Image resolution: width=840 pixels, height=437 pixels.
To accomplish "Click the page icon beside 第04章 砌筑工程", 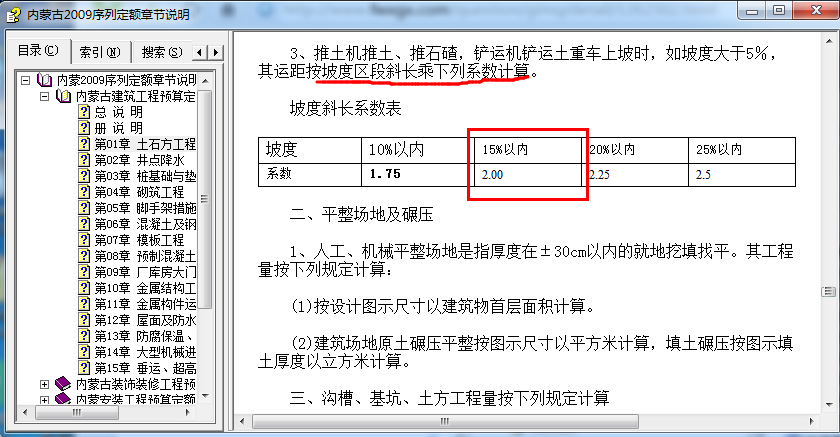I will click(x=84, y=192).
